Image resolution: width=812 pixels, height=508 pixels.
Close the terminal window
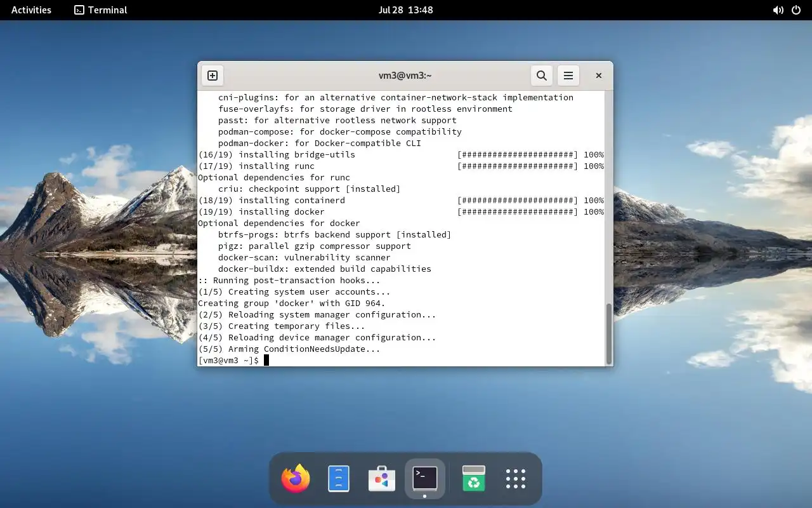598,76
